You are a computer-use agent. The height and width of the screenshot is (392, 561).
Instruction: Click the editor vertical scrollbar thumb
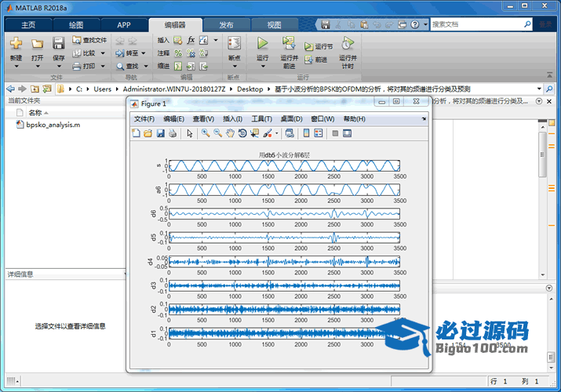tap(542, 154)
